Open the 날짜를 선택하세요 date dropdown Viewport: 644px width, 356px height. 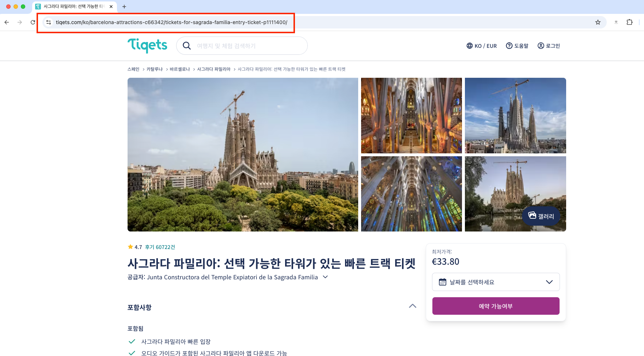pos(496,282)
